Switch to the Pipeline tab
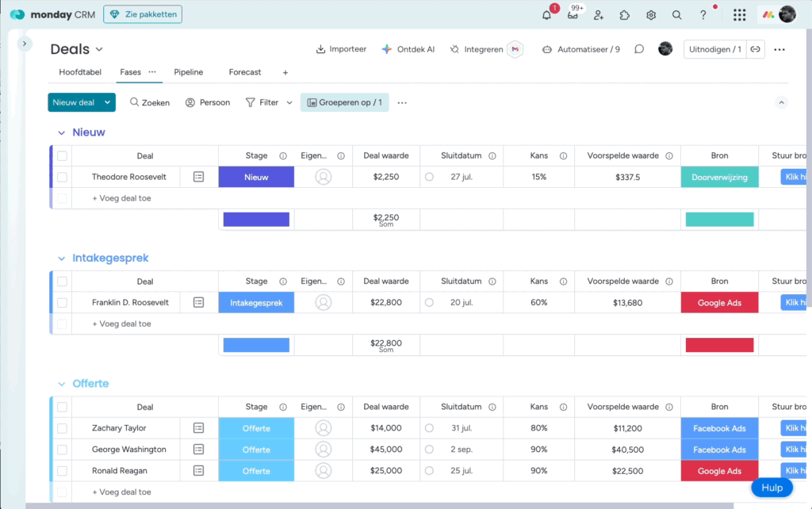812x509 pixels. click(189, 72)
